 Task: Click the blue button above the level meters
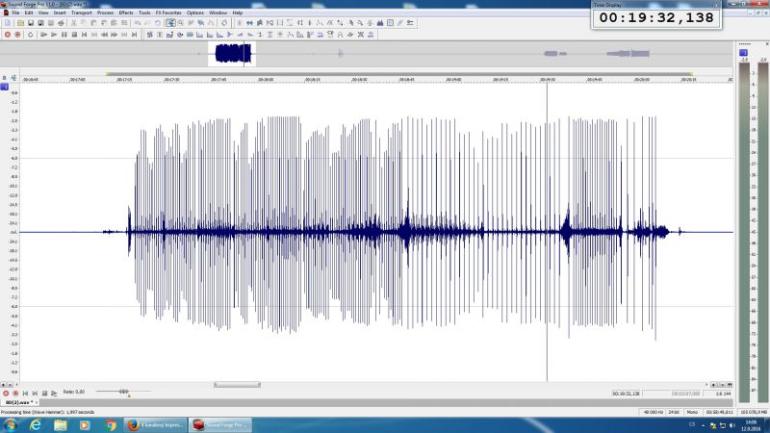click(743, 53)
